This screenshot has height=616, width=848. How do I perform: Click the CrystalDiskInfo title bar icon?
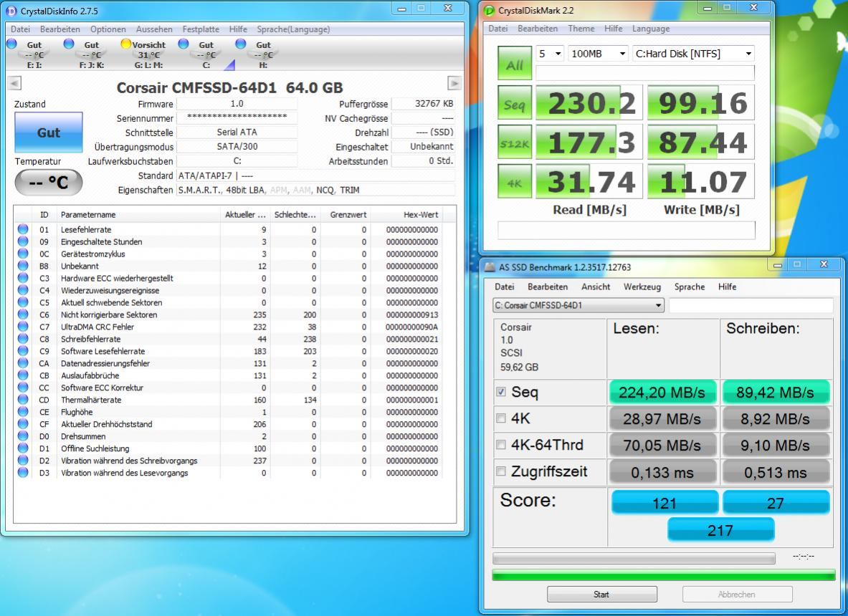(x=11, y=11)
